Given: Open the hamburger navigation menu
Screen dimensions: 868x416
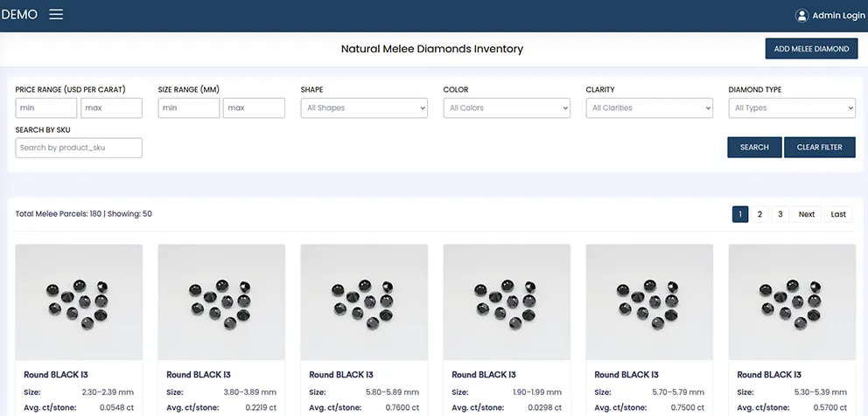Looking at the screenshot, I should pyautogui.click(x=56, y=15).
